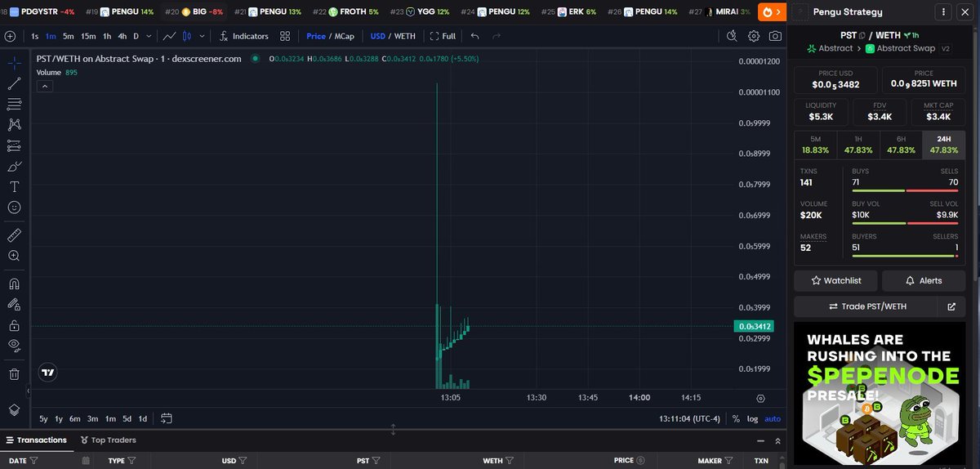Lock all drawing tools
This screenshot has width=980, height=469.
[14, 325]
